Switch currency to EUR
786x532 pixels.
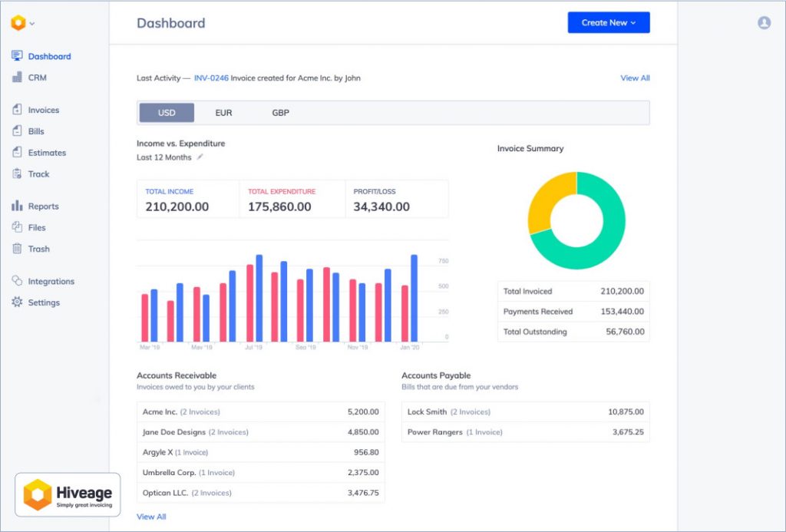(x=223, y=113)
